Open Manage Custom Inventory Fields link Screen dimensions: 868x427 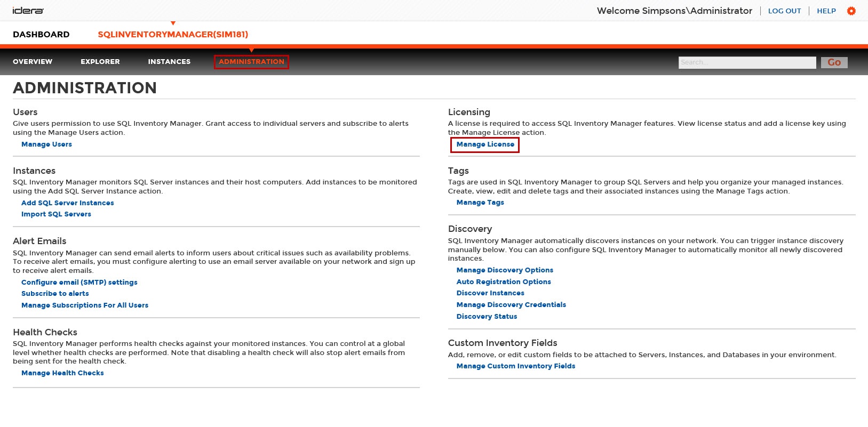pos(516,366)
